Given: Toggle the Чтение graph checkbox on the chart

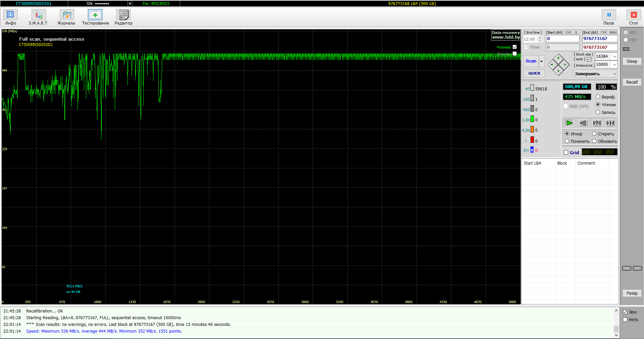Looking at the screenshot, I should [x=514, y=47].
